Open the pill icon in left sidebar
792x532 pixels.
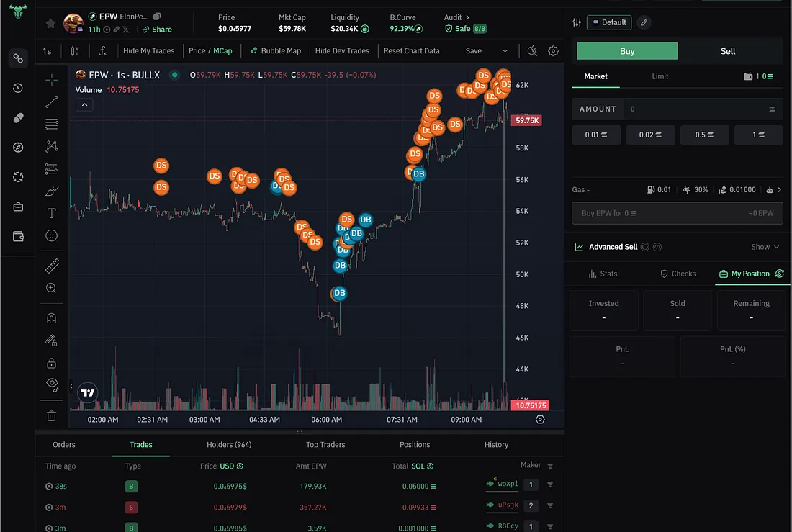(18, 118)
